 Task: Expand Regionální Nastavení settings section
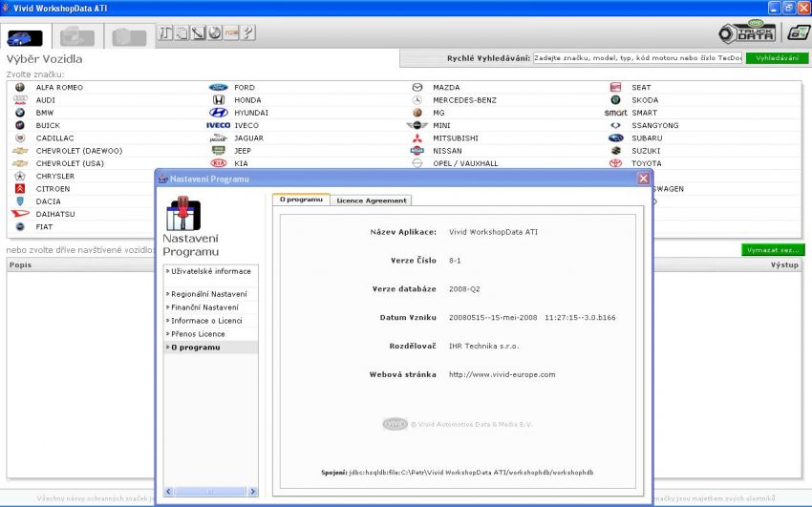click(208, 294)
